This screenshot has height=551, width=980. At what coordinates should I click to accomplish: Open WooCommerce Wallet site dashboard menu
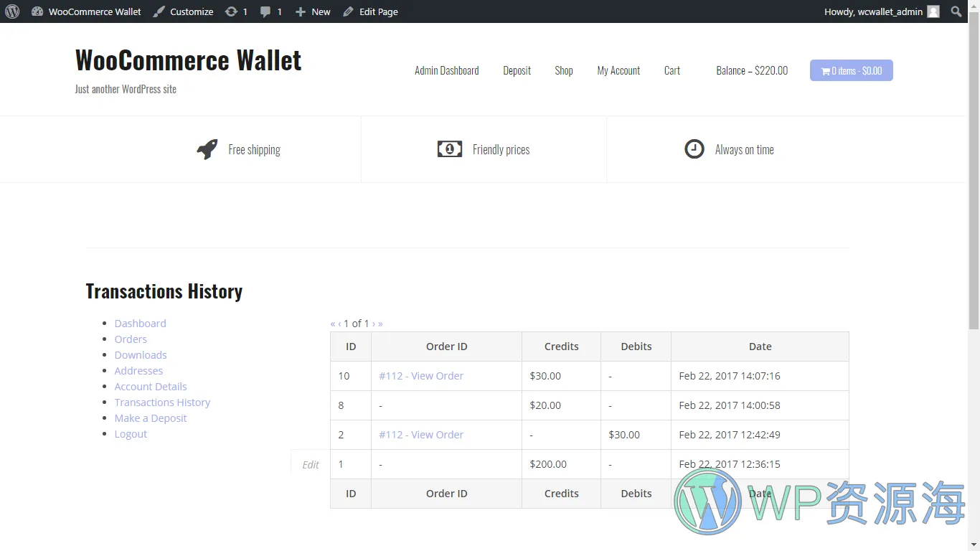[x=87, y=11]
